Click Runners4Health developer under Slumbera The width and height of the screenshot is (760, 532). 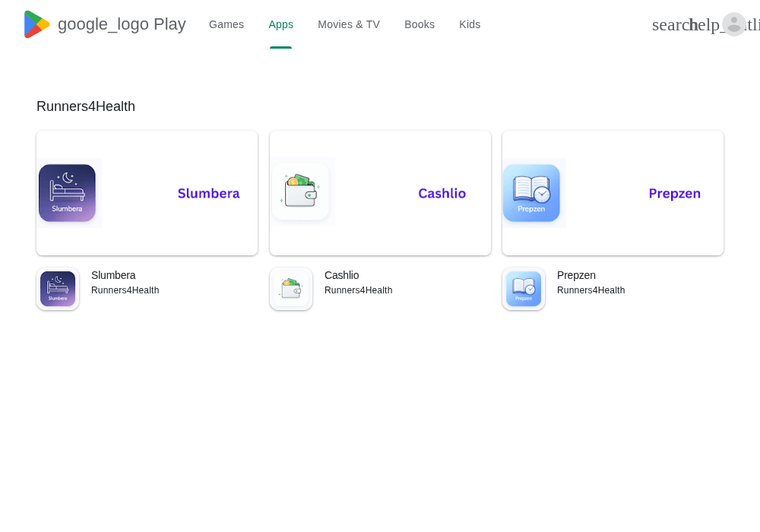tap(125, 290)
